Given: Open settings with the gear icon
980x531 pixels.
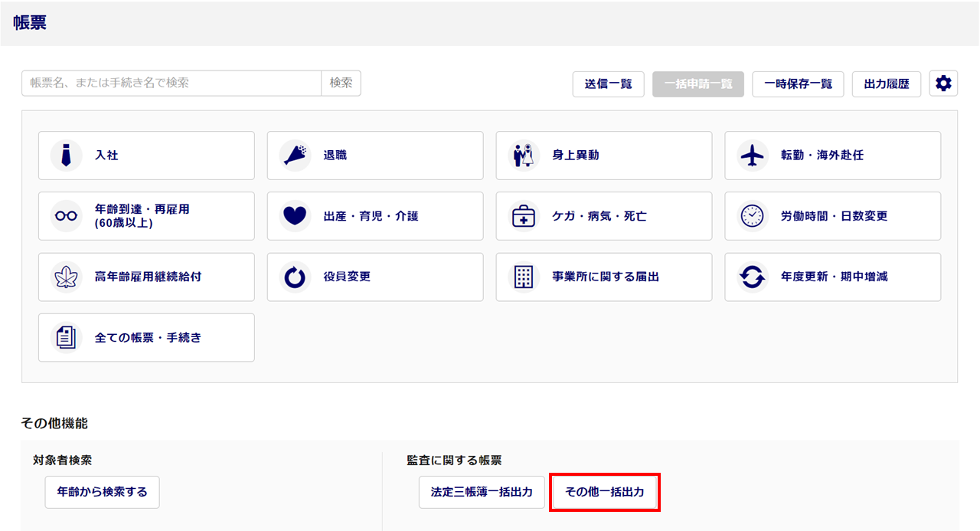Looking at the screenshot, I should [x=943, y=84].
